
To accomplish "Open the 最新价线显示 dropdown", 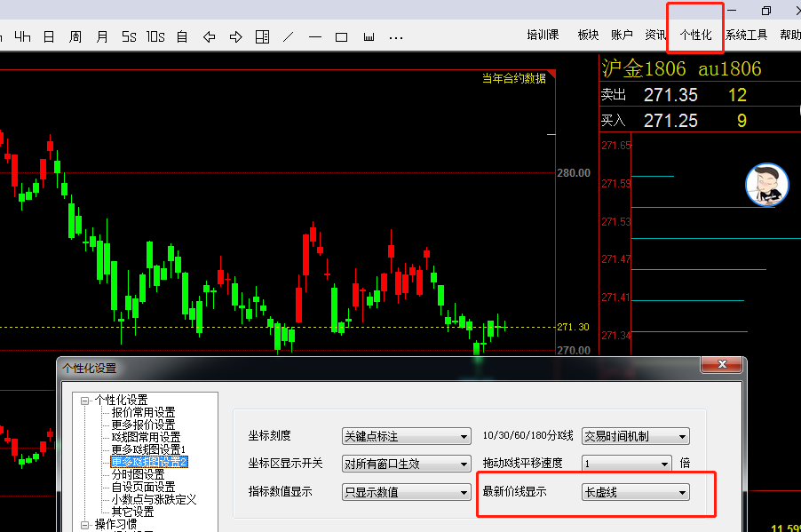I will tap(634, 492).
